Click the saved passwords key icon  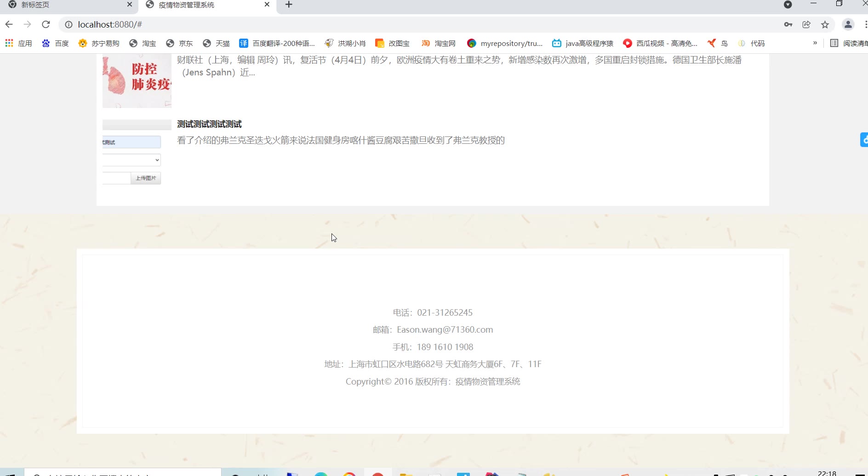pyautogui.click(x=788, y=24)
